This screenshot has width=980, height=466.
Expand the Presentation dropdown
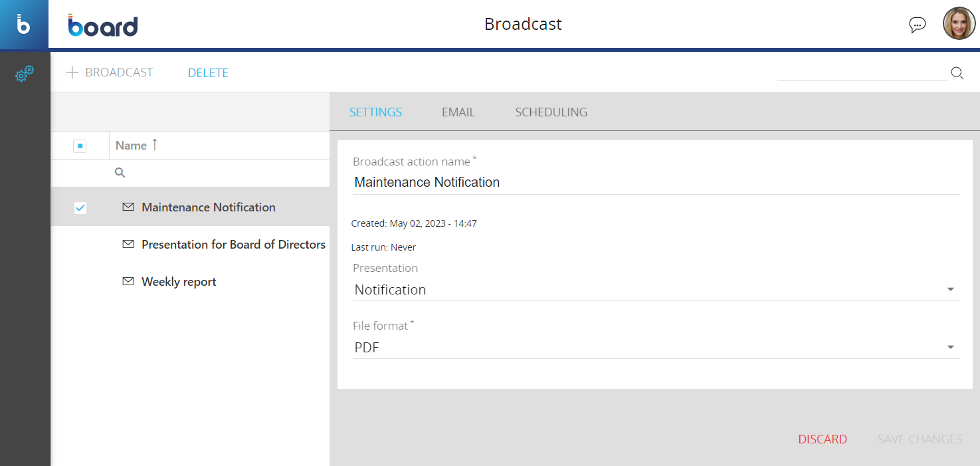pyautogui.click(x=950, y=290)
